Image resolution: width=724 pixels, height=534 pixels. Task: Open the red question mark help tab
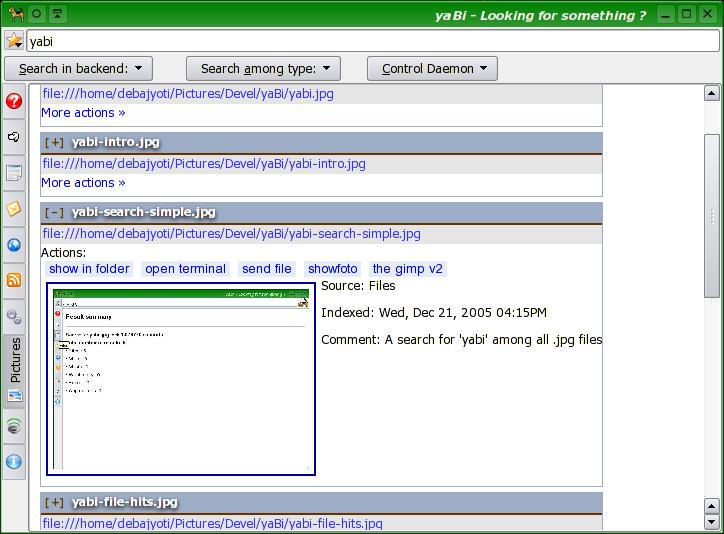tap(14, 101)
